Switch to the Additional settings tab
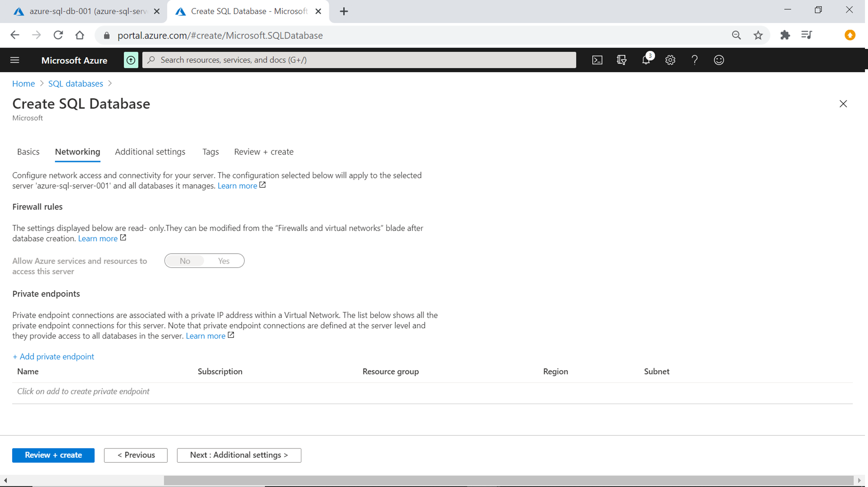The height and width of the screenshot is (487, 868). pos(150,152)
